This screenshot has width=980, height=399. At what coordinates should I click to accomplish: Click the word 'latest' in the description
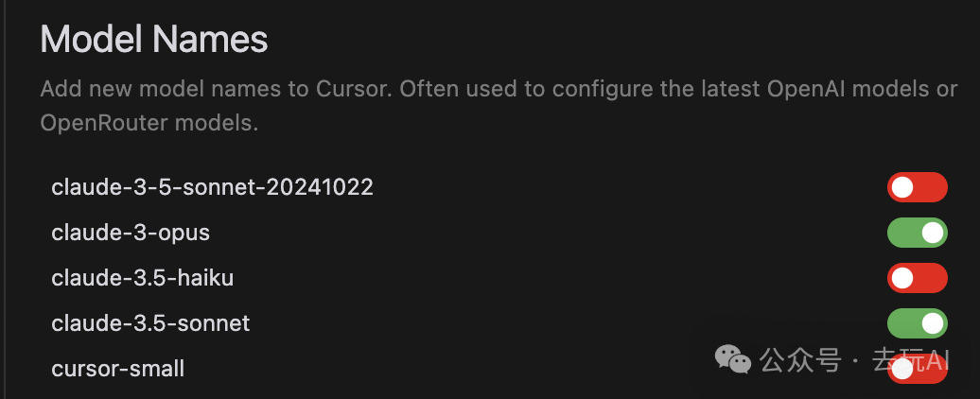click(728, 89)
